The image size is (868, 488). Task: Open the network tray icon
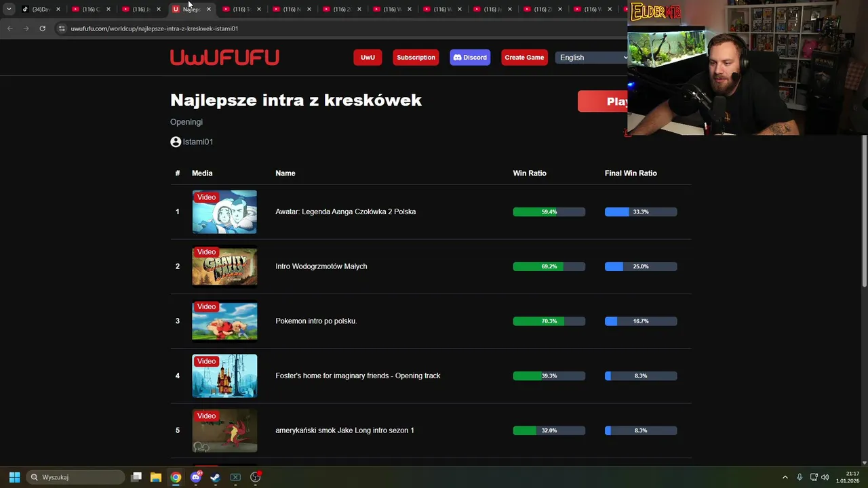[x=814, y=477]
